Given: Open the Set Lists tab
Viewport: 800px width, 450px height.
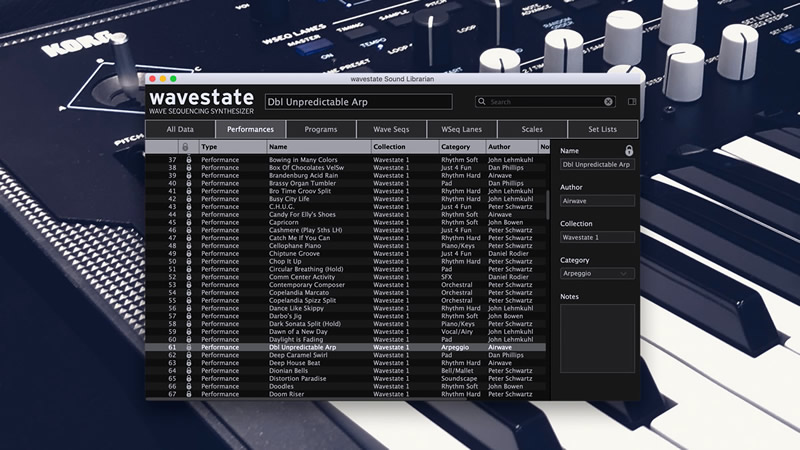Looking at the screenshot, I should [603, 130].
